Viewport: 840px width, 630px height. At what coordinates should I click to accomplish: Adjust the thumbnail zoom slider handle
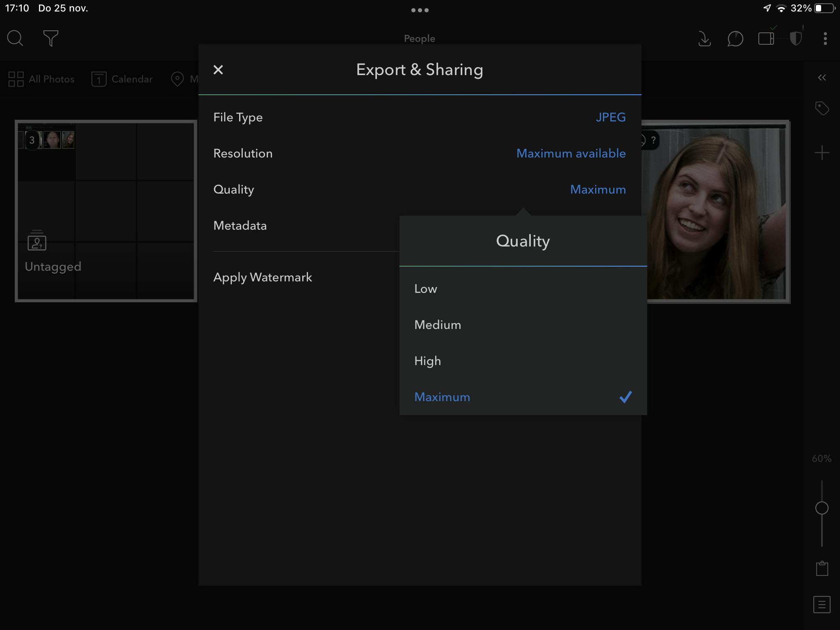[x=822, y=508]
